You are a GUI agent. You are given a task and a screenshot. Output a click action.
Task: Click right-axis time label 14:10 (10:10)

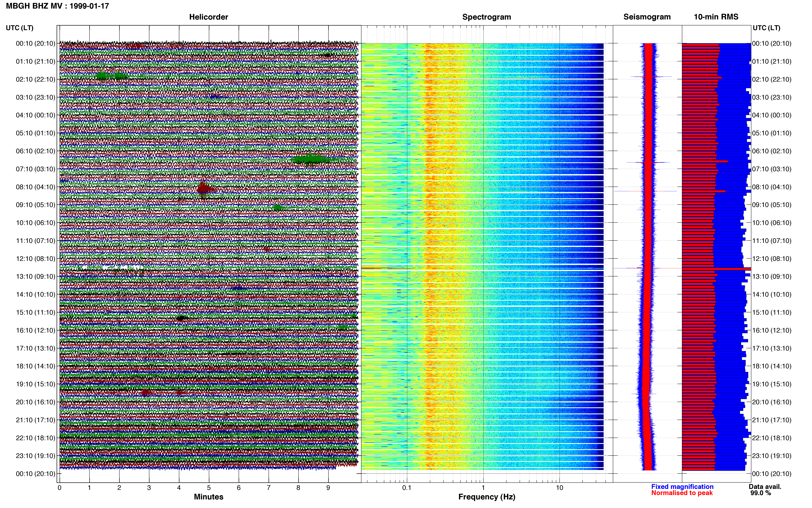tap(772, 295)
